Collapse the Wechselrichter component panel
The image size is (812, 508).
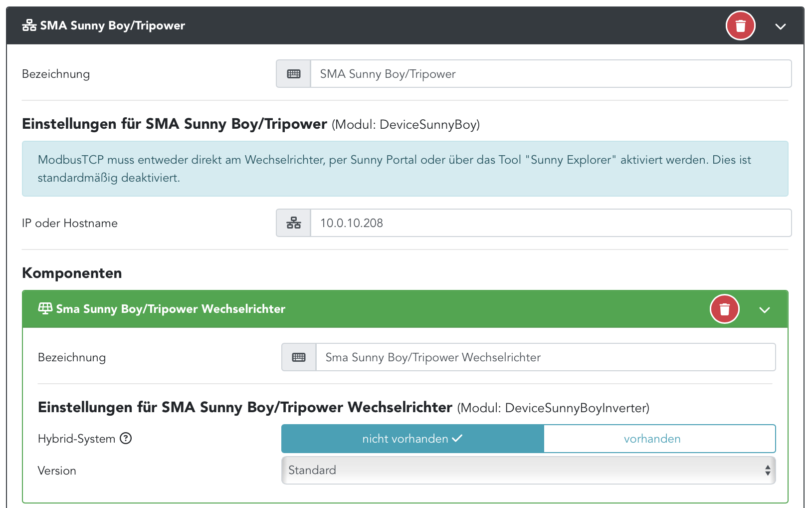764,310
